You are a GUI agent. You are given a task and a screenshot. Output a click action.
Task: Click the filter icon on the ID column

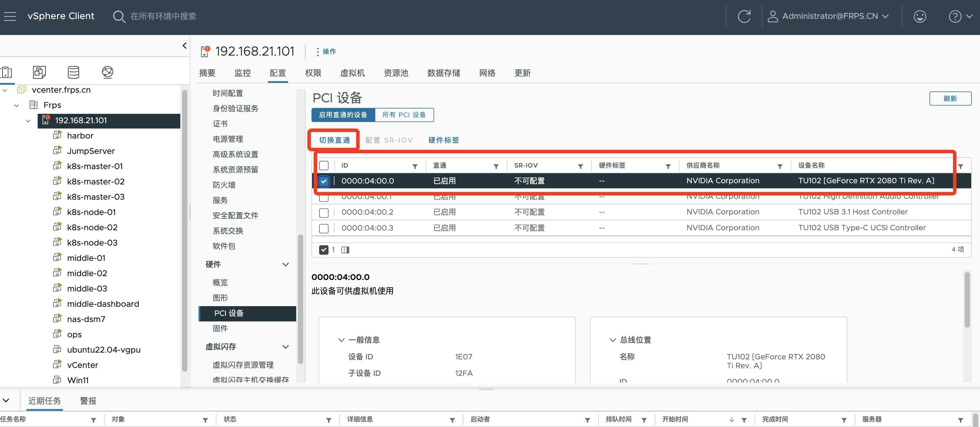click(415, 166)
